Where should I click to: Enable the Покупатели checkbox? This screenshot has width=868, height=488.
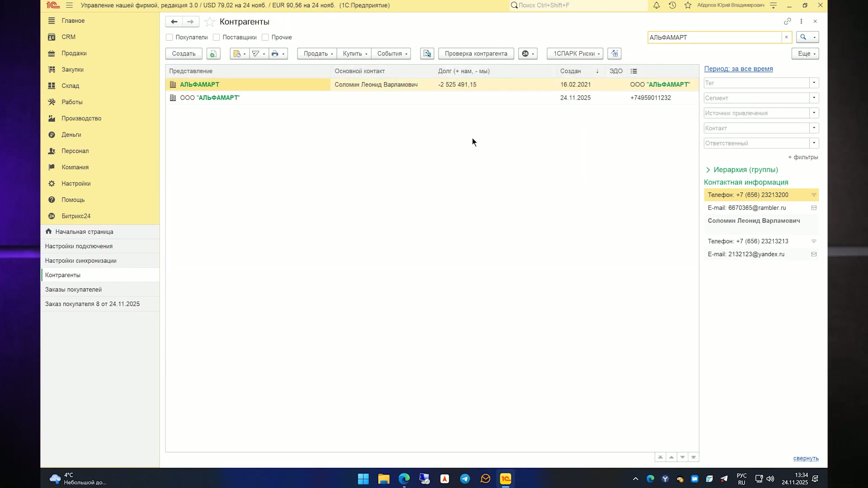[x=170, y=38]
